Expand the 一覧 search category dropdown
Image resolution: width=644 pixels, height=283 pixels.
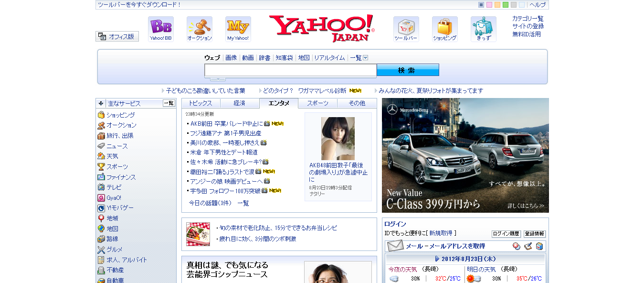(366, 58)
